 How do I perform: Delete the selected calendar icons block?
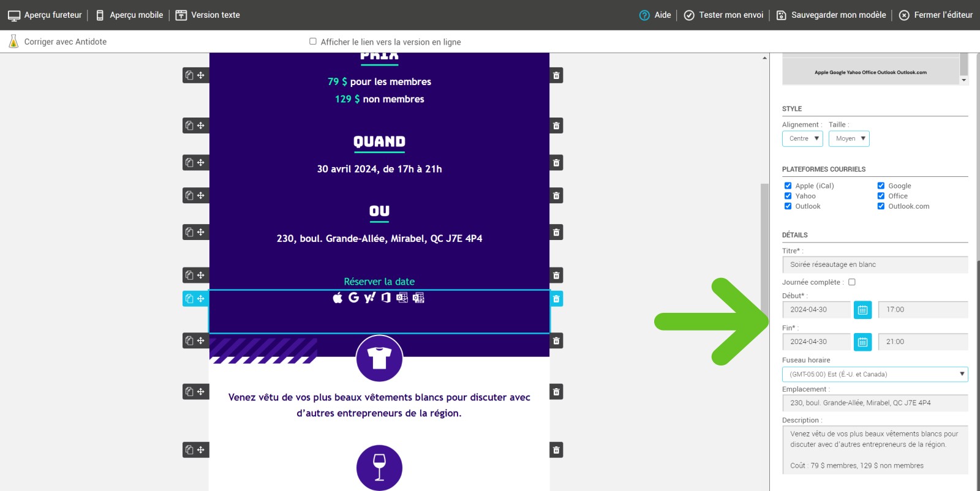556,299
